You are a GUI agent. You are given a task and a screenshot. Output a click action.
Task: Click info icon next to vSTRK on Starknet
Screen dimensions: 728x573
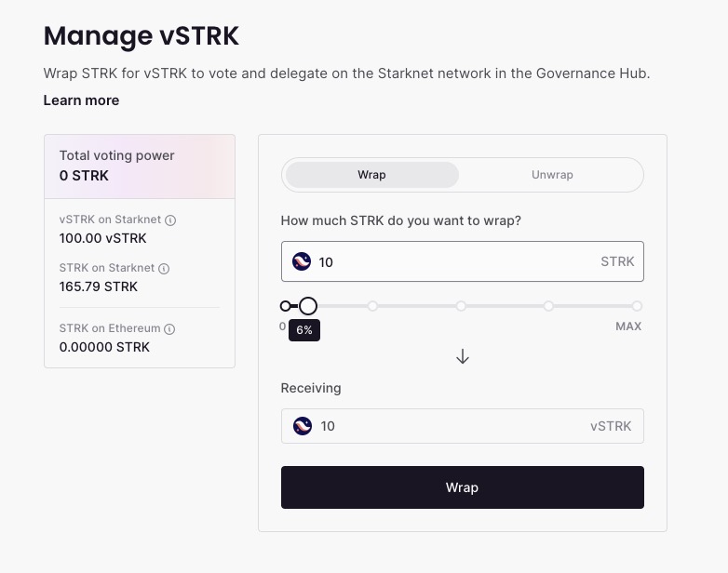pos(170,220)
